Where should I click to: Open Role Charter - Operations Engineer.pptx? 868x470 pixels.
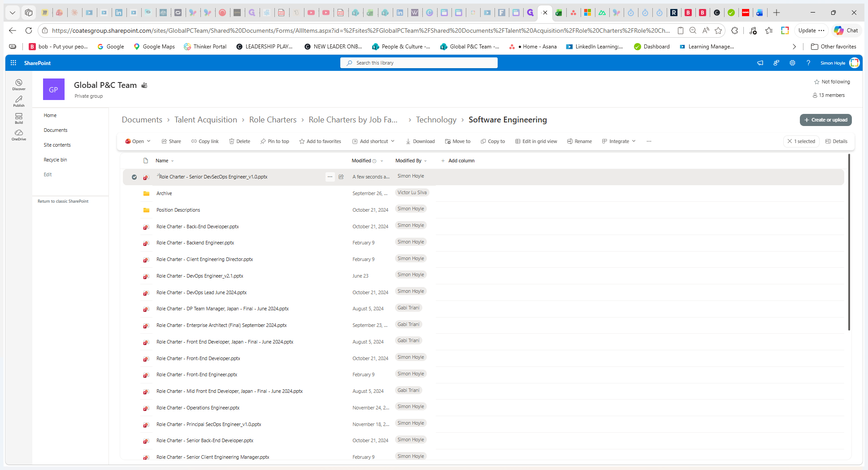(198, 408)
